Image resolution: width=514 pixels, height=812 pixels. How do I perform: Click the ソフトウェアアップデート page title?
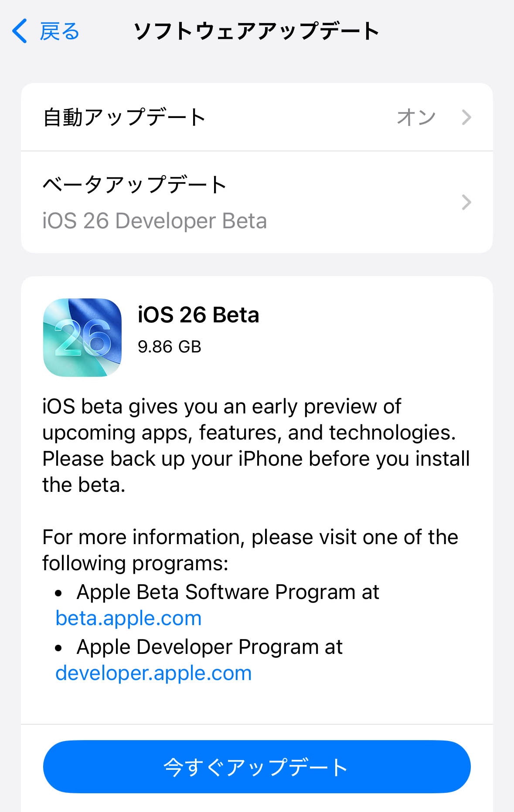256,31
